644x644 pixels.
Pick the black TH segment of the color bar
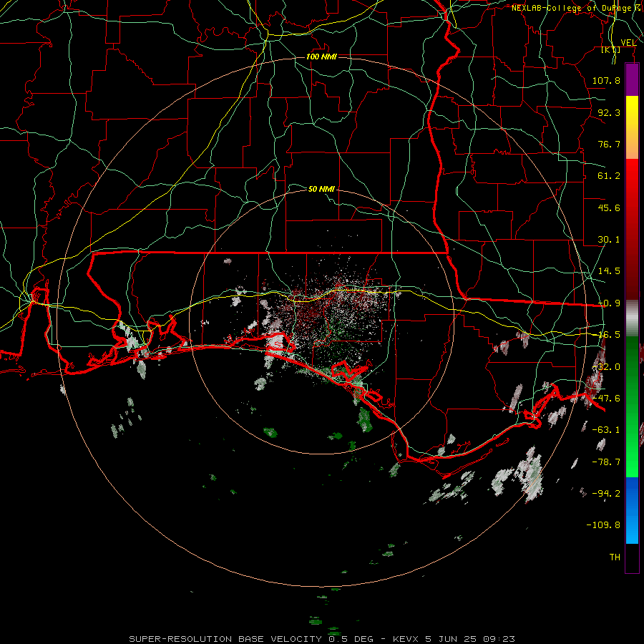point(632,557)
